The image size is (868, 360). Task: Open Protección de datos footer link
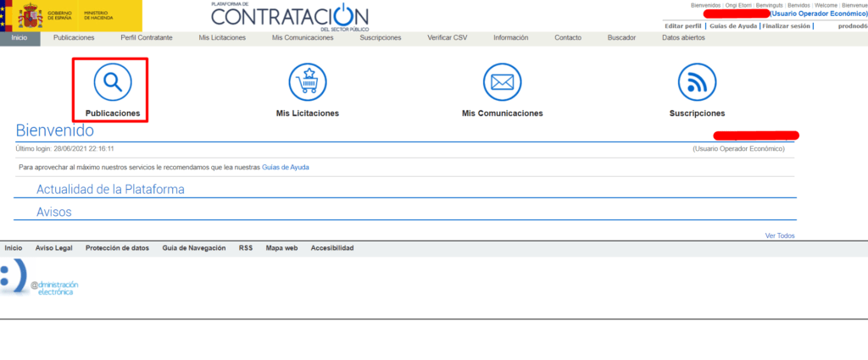pos(117,248)
